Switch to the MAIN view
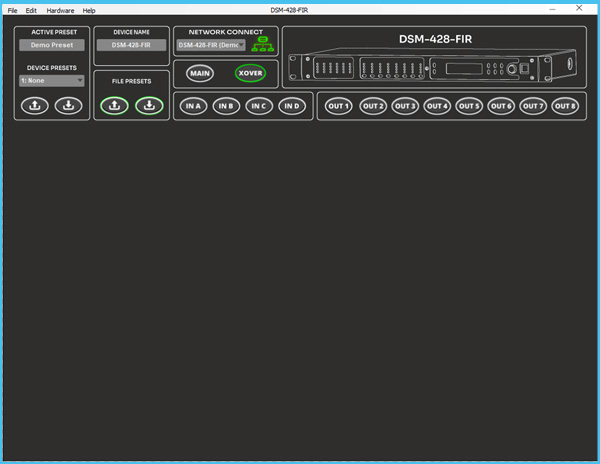The height and width of the screenshot is (464, 600). (200, 73)
